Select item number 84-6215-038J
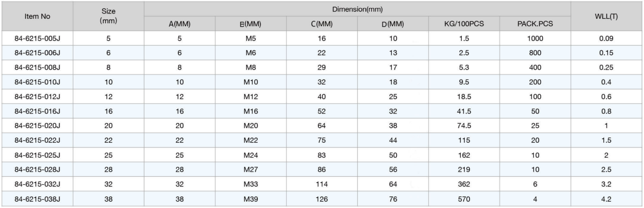 pos(37,199)
